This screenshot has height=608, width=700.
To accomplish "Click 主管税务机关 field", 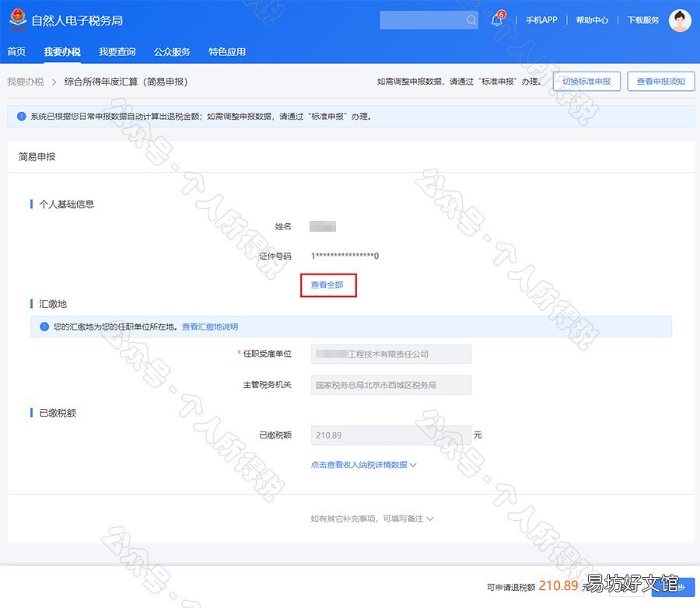I will (x=391, y=385).
